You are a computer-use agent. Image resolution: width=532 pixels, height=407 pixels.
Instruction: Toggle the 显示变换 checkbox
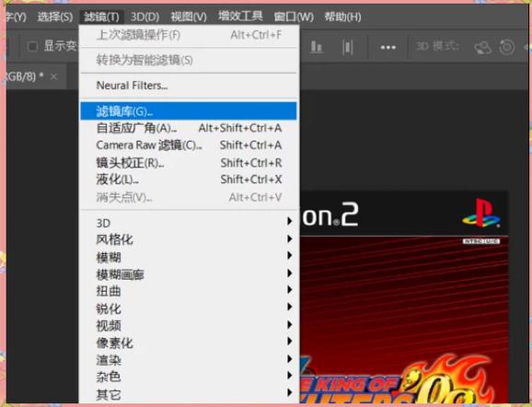[x=32, y=47]
